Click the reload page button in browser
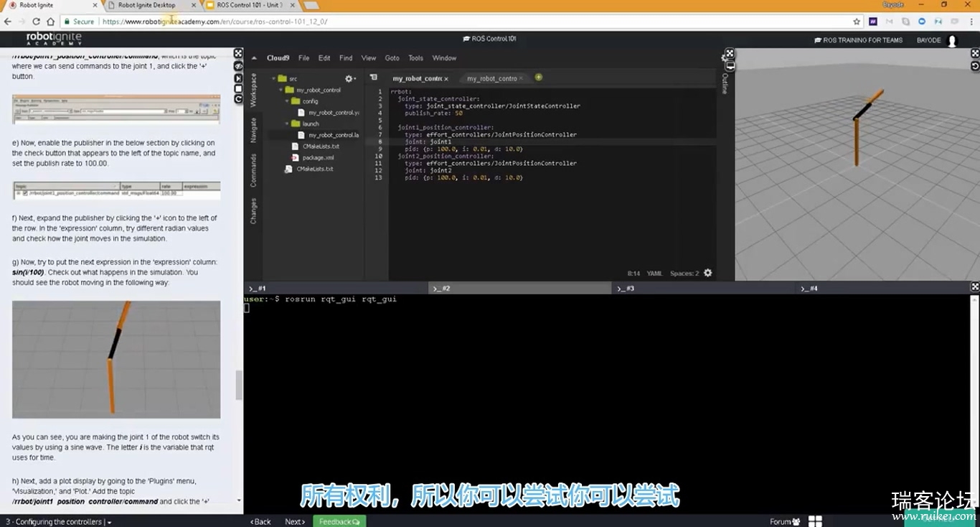The height and width of the screenshot is (527, 980). tap(36, 22)
